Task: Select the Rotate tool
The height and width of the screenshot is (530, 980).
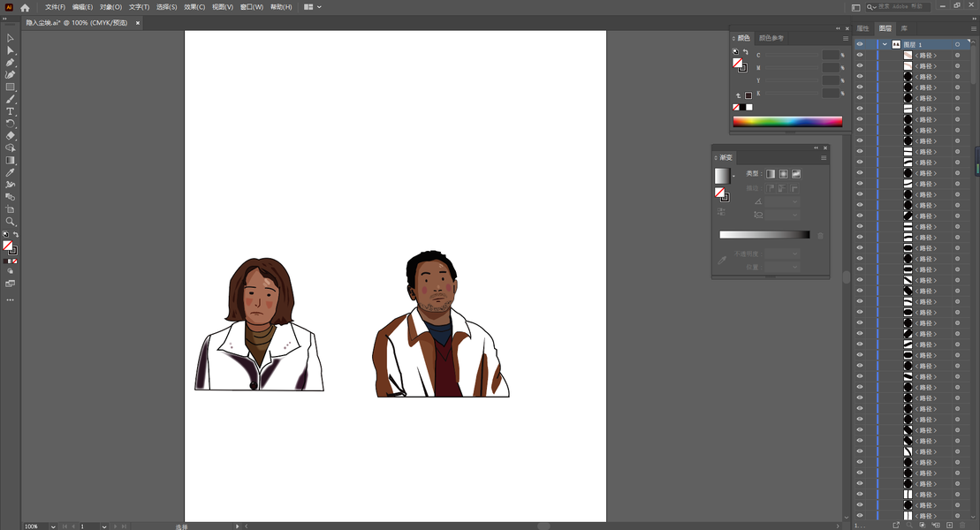Action: [10, 124]
